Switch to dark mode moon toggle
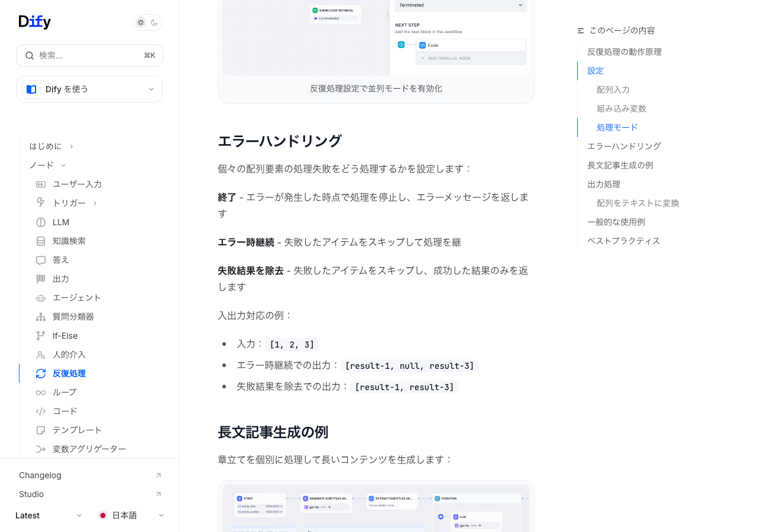757x532 pixels. point(154,22)
